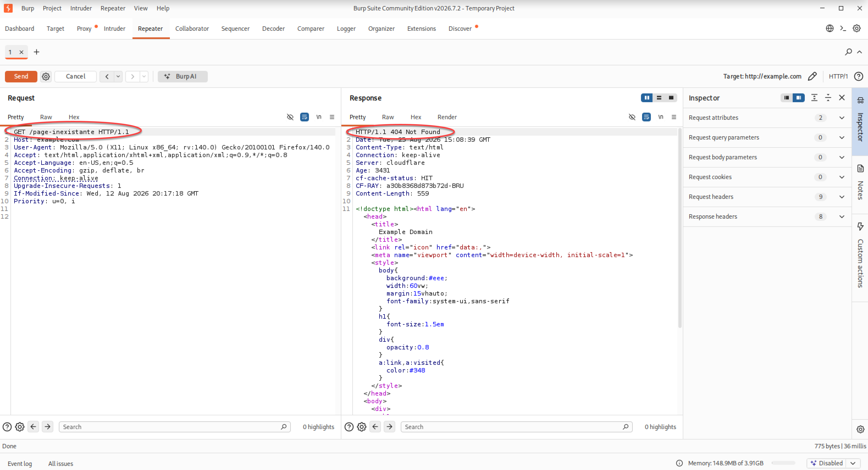Screen dimensions: 868x470
Task: Edit the target with the pencil icon
Action: click(x=812, y=76)
